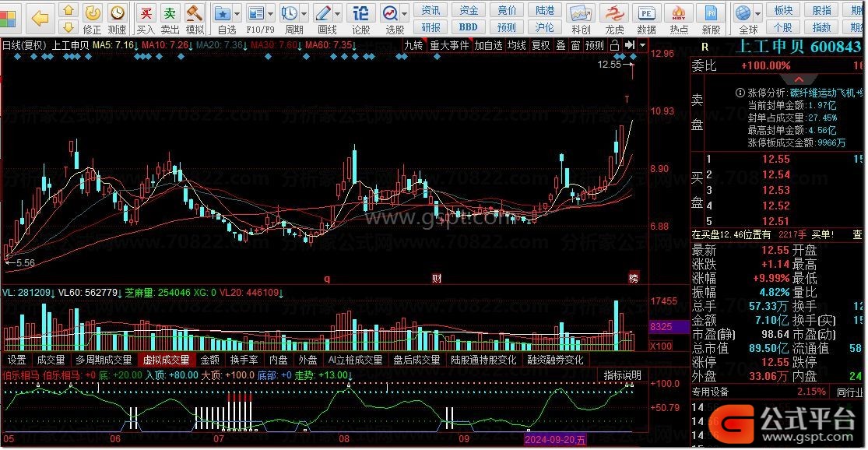Switch to the AI立桩成交量 tab
The width and height of the screenshot is (868, 450).
pos(356,360)
